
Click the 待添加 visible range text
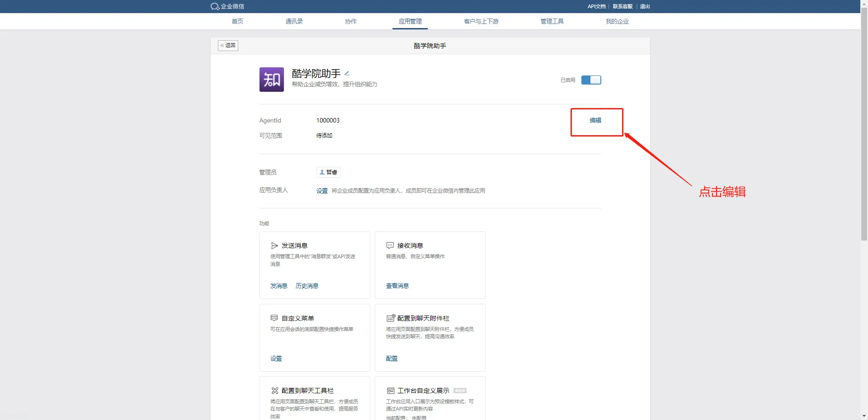coord(324,136)
